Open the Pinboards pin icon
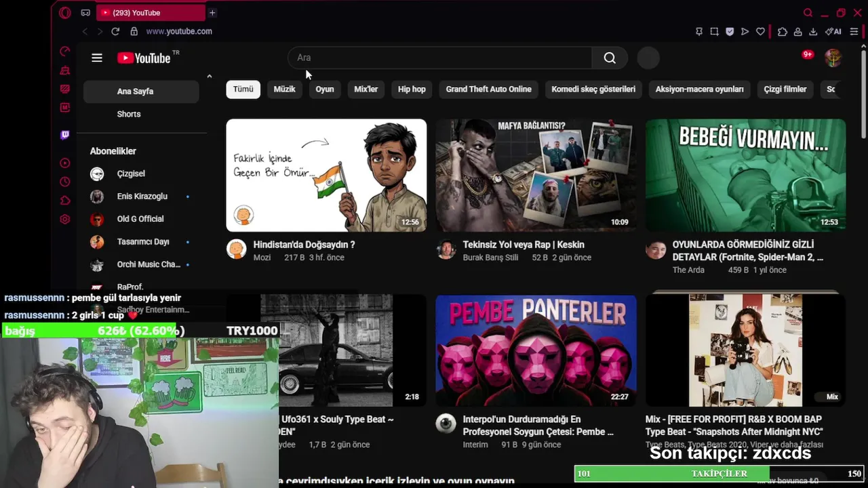Screen dimensions: 868x488 pyautogui.click(x=699, y=31)
